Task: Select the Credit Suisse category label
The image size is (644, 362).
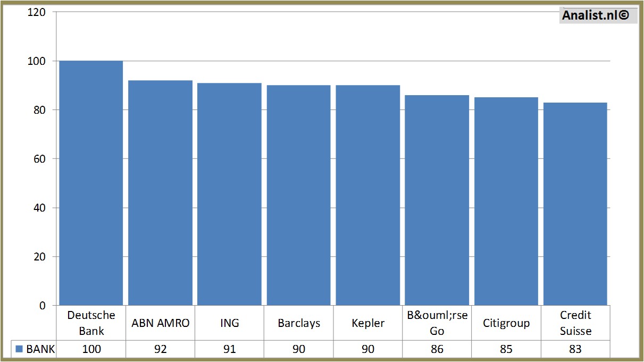Action: 575,323
